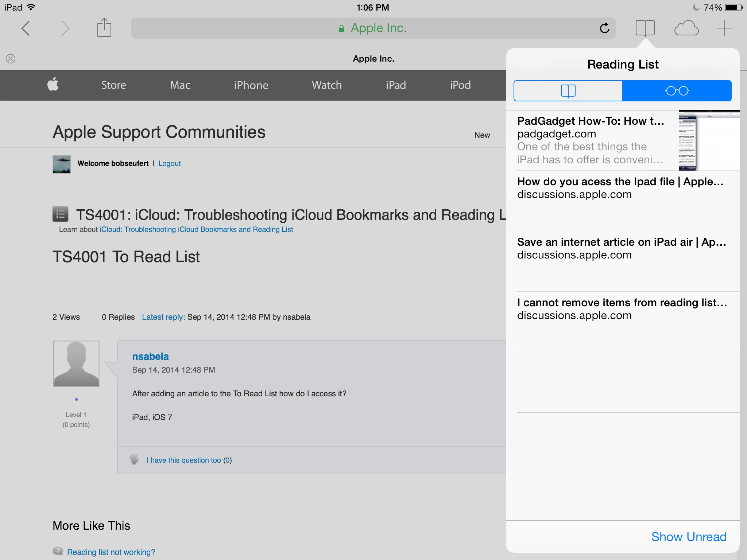The height and width of the screenshot is (560, 747).
Task: Click 'I have this question too' link
Action: point(184,460)
